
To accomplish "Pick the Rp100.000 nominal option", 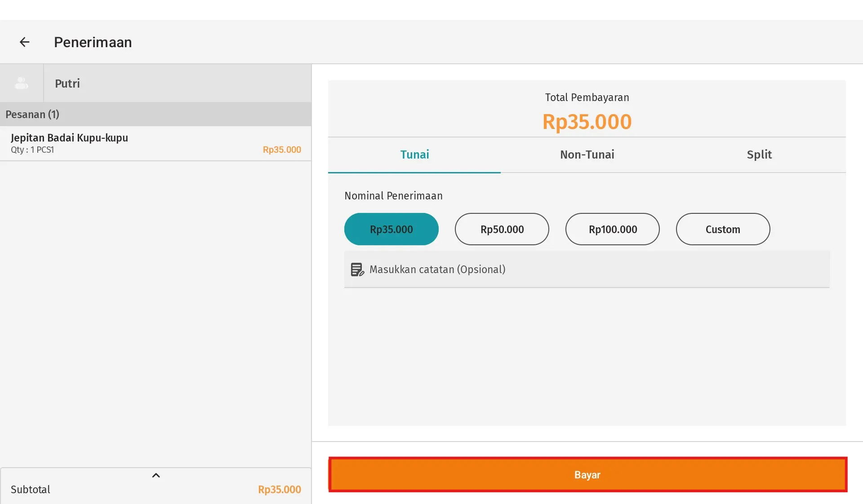I will [612, 229].
